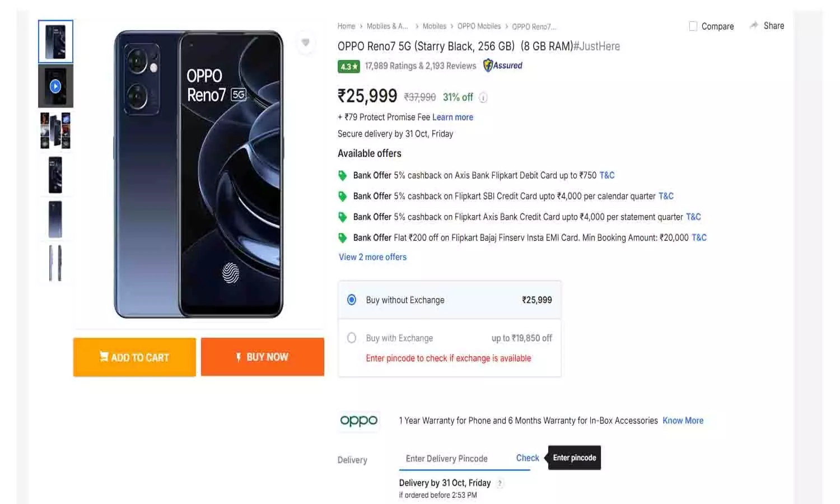This screenshot has width=840, height=504.
Task: Click the cart icon inside Add to Cart button
Action: point(104,356)
